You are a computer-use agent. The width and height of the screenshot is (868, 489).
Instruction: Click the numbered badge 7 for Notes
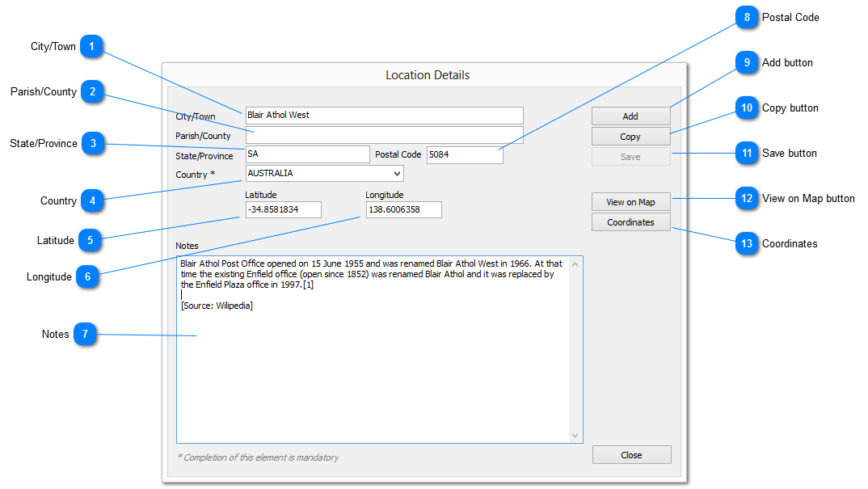coord(85,334)
